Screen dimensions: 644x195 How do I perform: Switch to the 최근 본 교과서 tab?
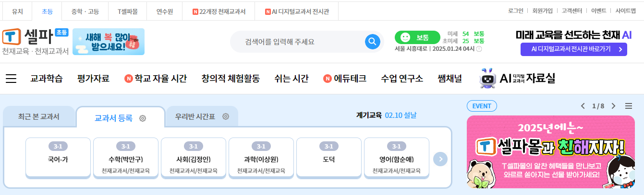click(x=39, y=116)
